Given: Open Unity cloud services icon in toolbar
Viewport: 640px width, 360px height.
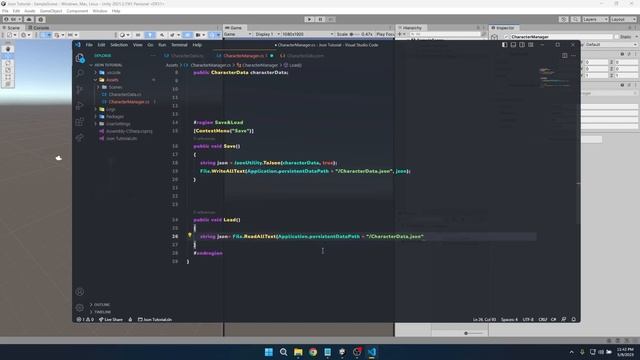Looking at the screenshot, I should [x=29, y=19].
